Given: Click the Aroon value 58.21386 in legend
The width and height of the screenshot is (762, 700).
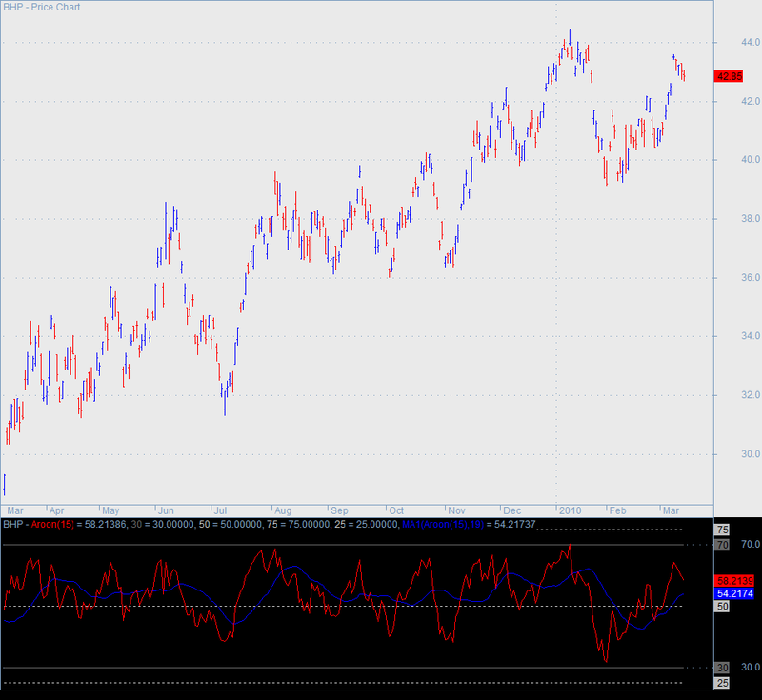Looking at the screenshot, I should [106, 525].
